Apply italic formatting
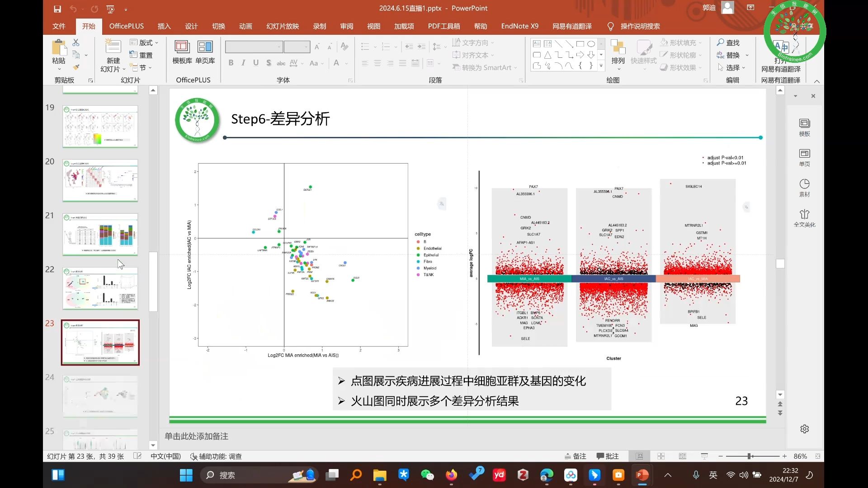The image size is (868, 488). point(243,63)
